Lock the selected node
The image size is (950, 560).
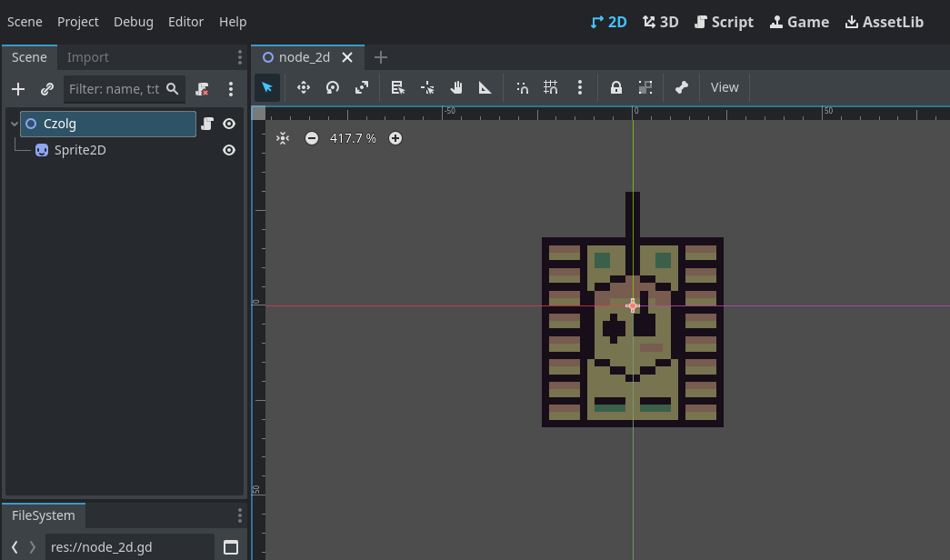click(615, 87)
